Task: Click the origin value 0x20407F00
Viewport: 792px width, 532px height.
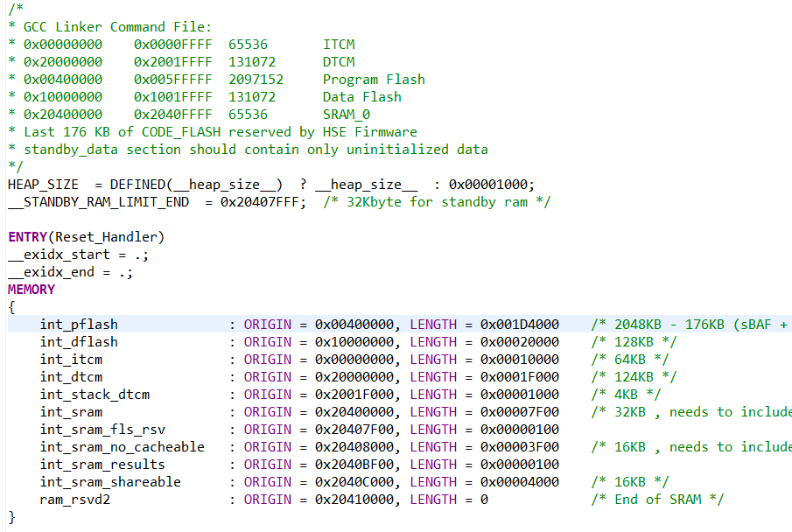Action: [x=354, y=430]
